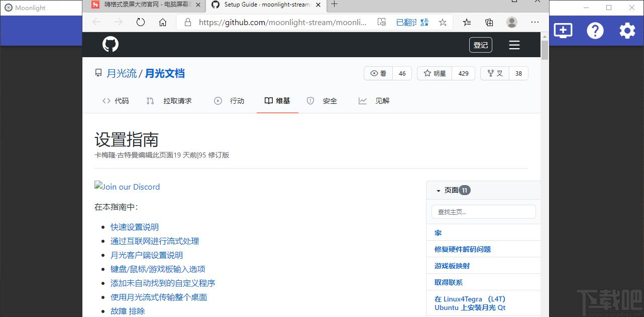Click the browser vertical scrollbar thumb
The image size is (644, 317).
coord(545,50)
